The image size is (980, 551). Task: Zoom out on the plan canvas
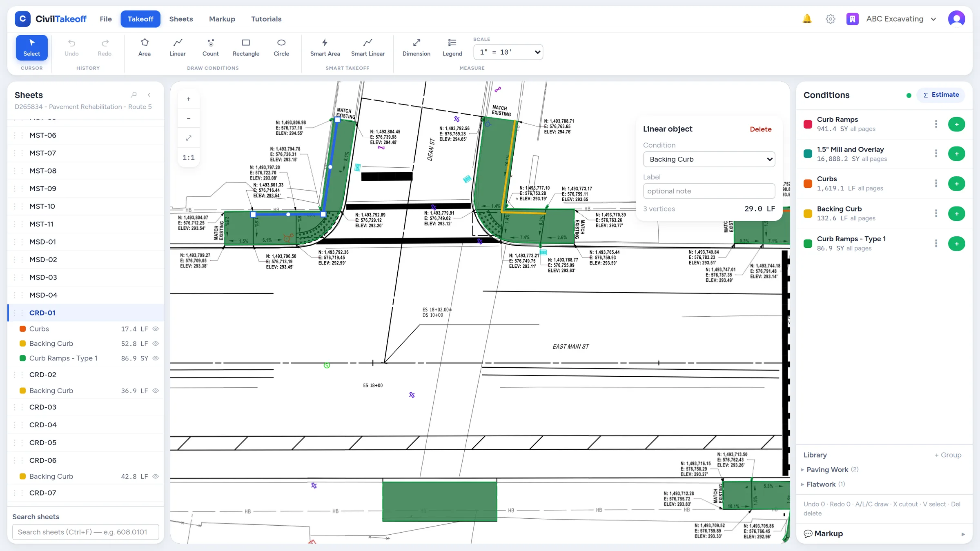point(189,118)
